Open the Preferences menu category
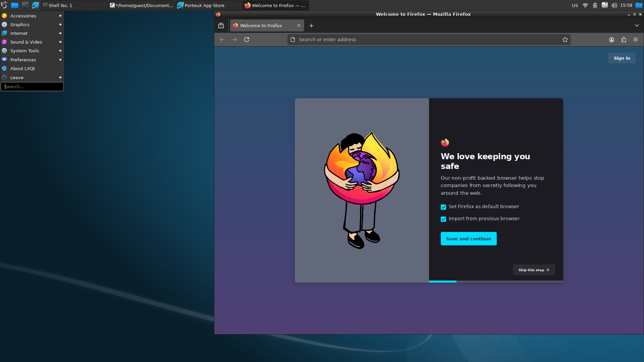 point(32,60)
